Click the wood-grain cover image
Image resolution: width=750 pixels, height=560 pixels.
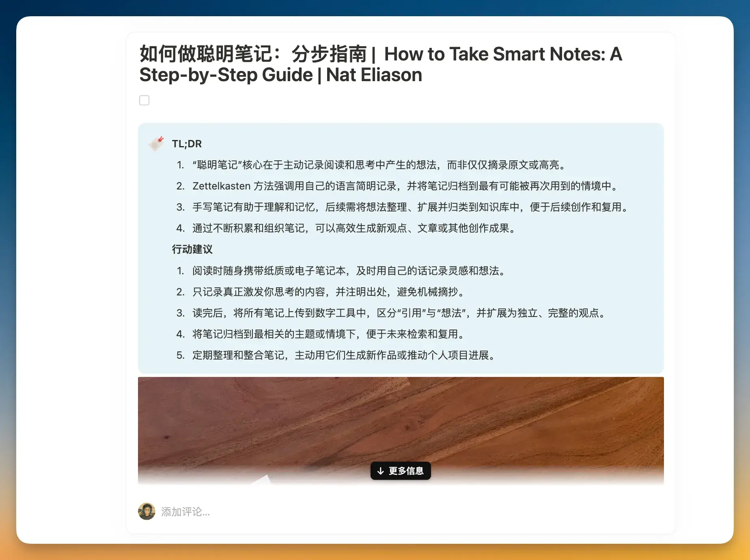401,422
